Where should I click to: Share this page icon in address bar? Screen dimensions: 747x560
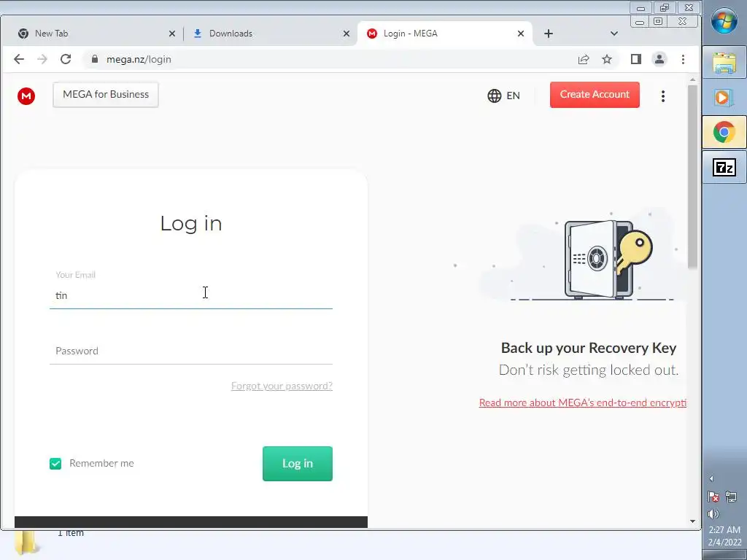coord(584,59)
